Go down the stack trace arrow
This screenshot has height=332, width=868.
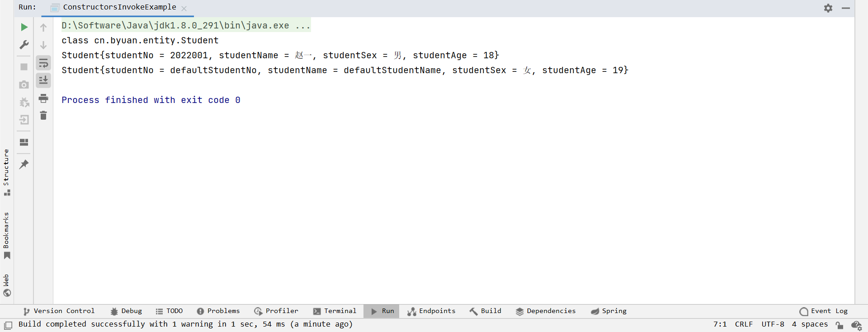43,45
